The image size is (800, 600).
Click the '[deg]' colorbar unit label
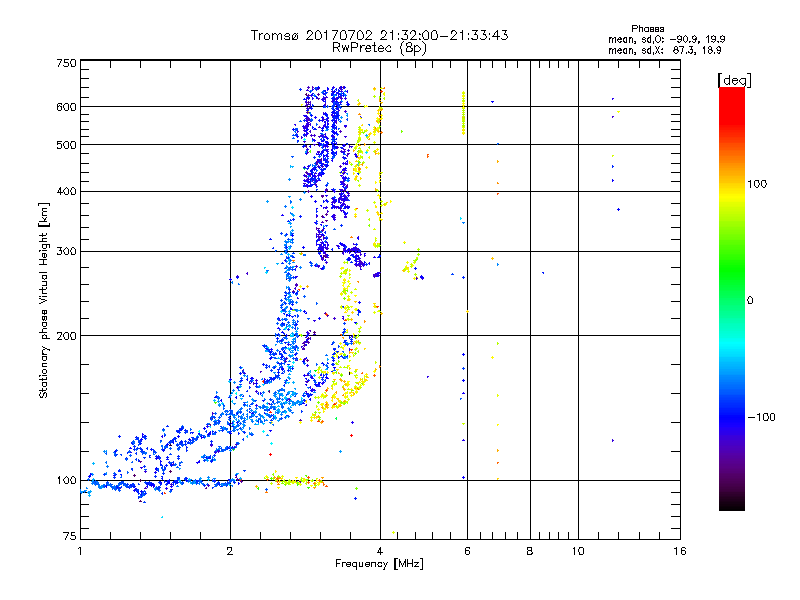click(x=734, y=80)
